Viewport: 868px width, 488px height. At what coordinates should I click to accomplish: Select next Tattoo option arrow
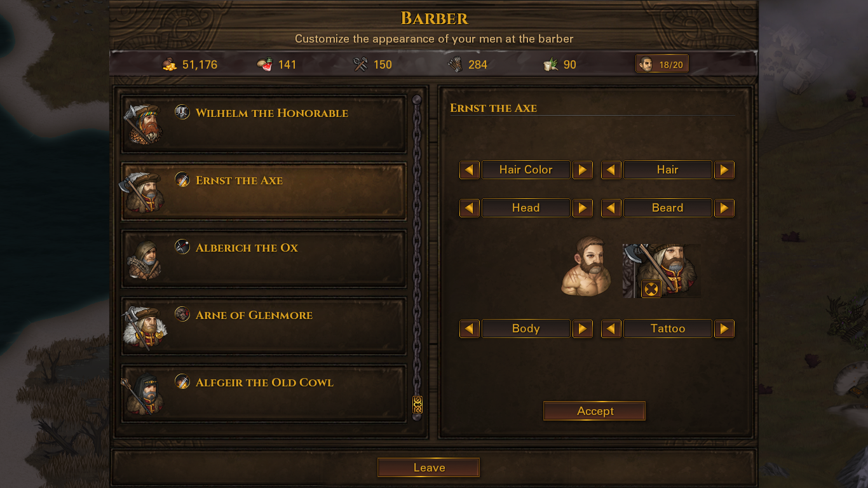(724, 329)
